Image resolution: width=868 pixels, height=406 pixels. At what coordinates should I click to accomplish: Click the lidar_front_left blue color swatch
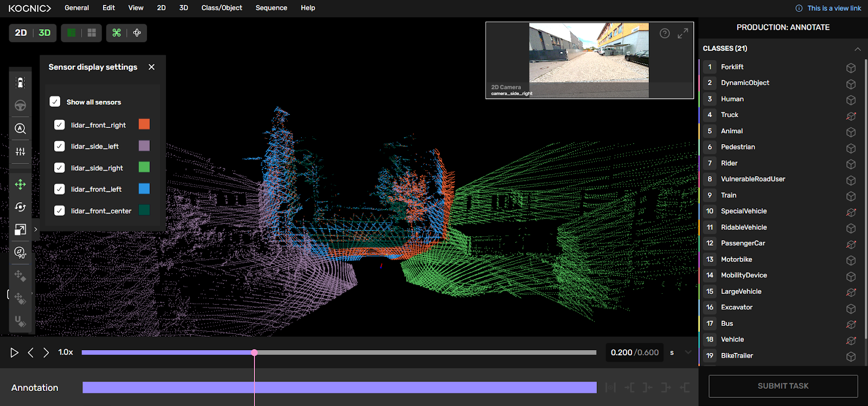(144, 189)
